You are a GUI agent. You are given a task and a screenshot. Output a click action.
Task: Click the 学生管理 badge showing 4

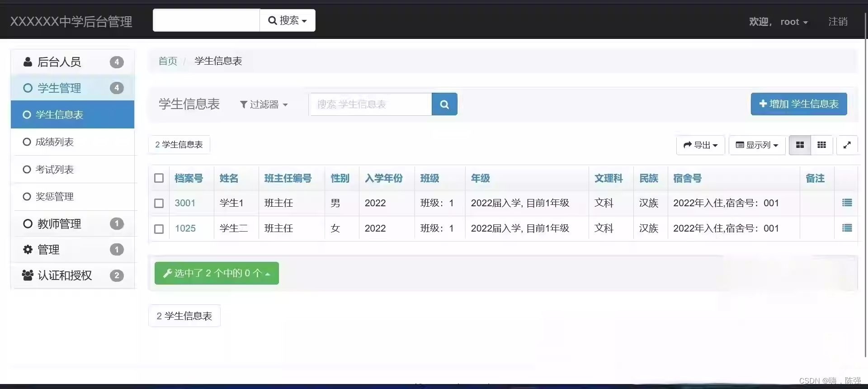click(117, 88)
